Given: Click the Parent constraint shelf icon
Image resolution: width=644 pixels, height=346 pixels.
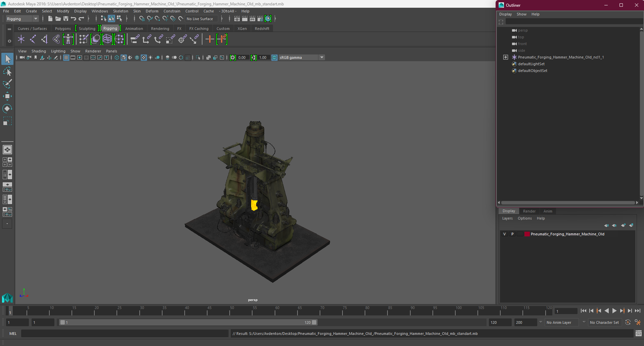Looking at the screenshot, I should pos(135,39).
